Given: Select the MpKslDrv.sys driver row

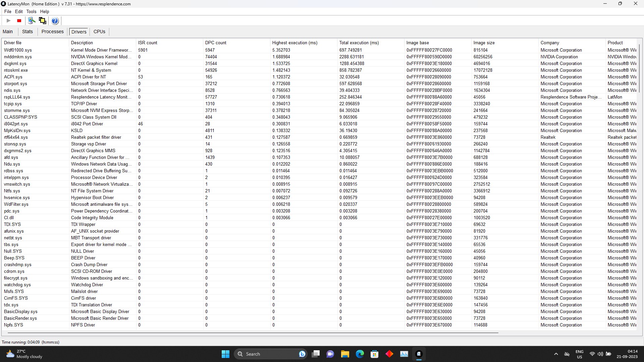Looking at the screenshot, I should point(319,130).
